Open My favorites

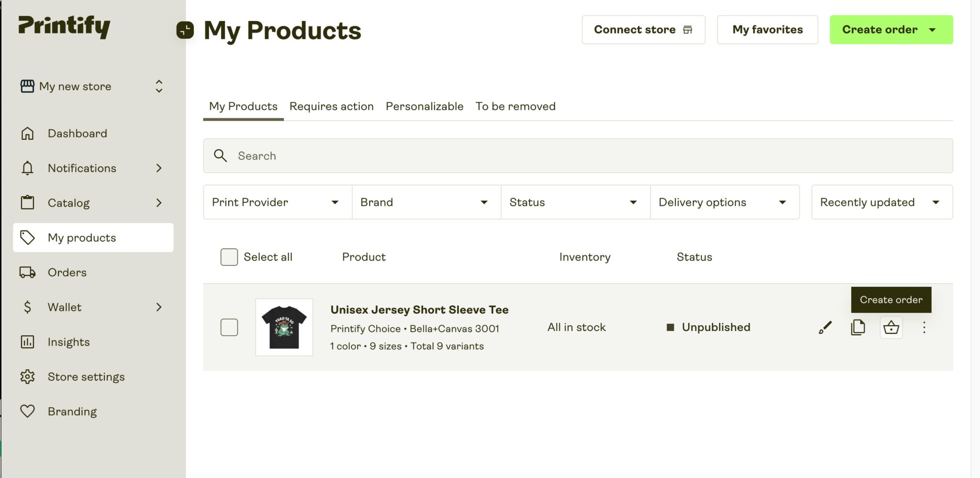768,29
